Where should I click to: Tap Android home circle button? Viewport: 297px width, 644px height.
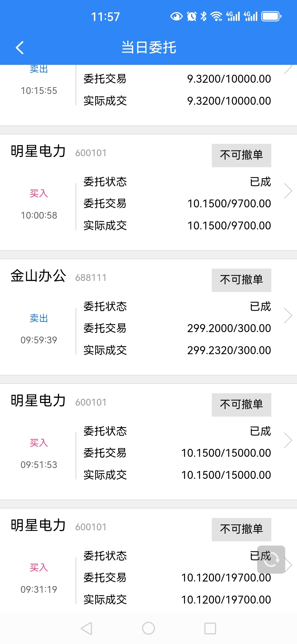(148, 629)
